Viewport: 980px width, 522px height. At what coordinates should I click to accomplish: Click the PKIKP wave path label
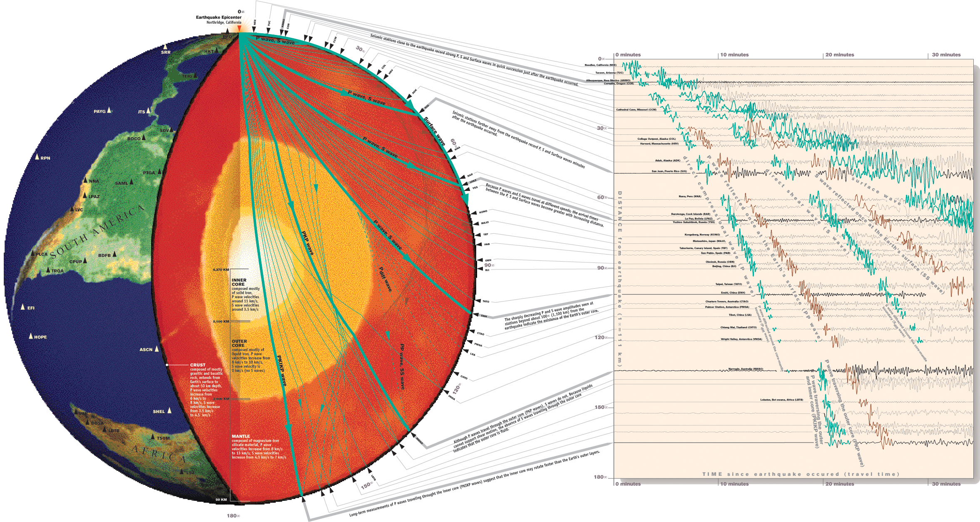282,370
